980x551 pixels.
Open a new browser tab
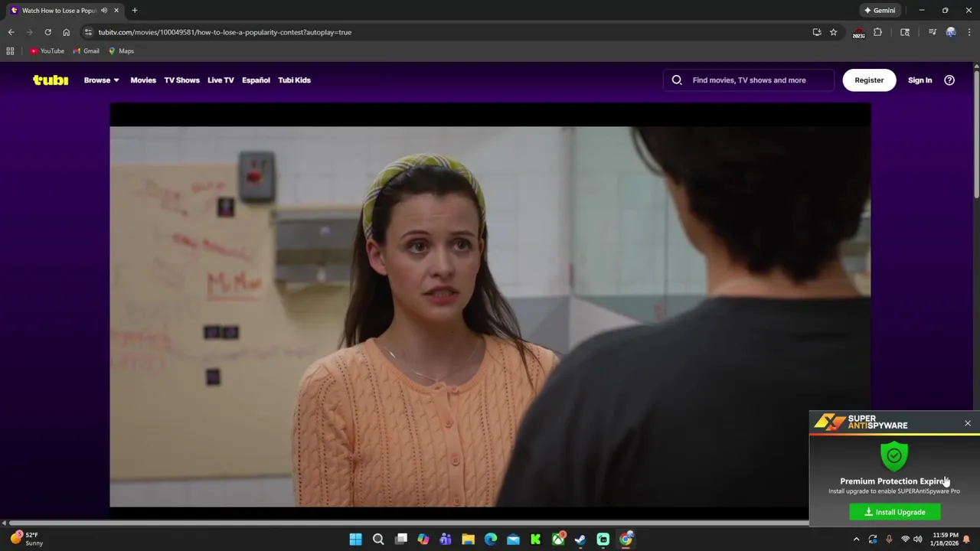tap(135, 11)
